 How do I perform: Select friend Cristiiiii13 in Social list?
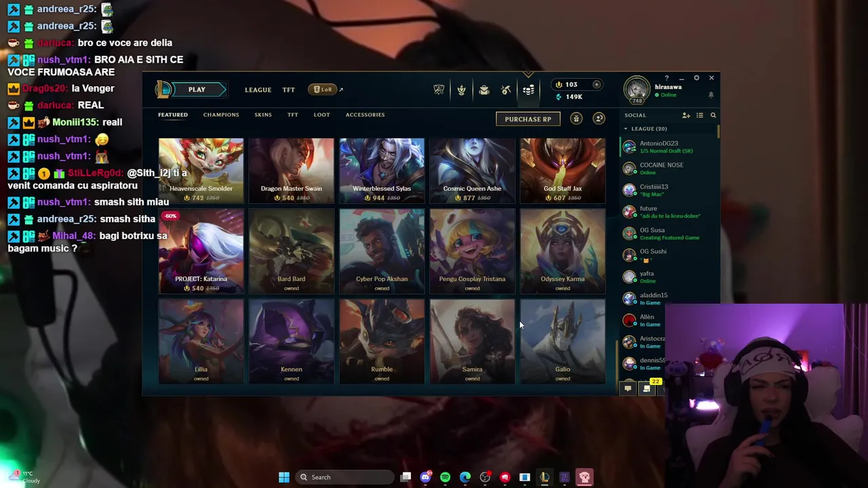[667, 190]
